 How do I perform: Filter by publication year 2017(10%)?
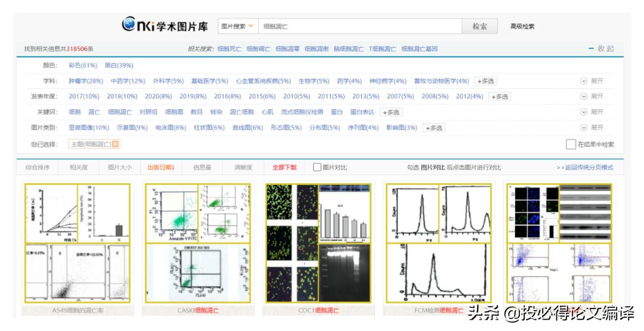pyautogui.click(x=84, y=97)
